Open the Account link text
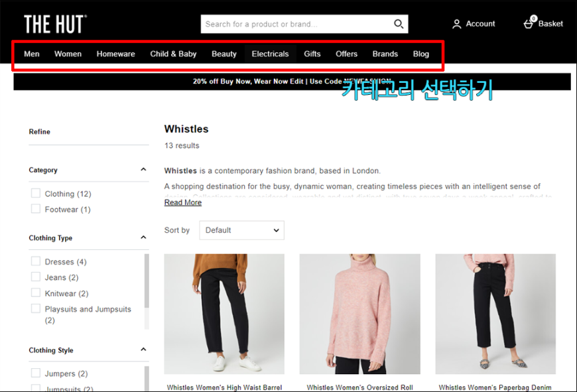Viewport: 577px width, 392px height. click(x=480, y=24)
